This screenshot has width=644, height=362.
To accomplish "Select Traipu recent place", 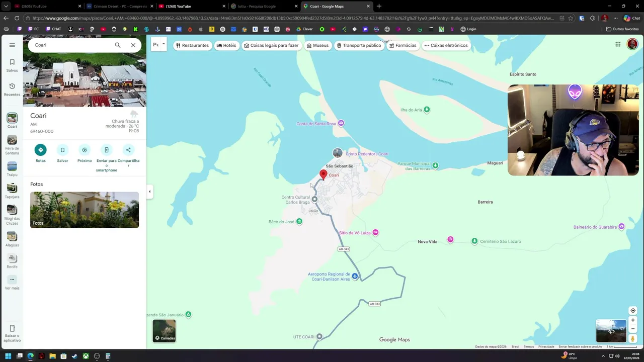I will 12,169.
